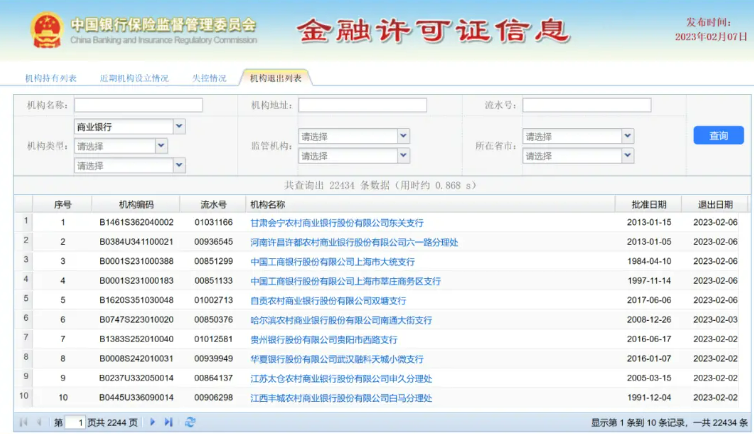Advance to the next page arrow
The image size is (754, 434).
tap(152, 422)
